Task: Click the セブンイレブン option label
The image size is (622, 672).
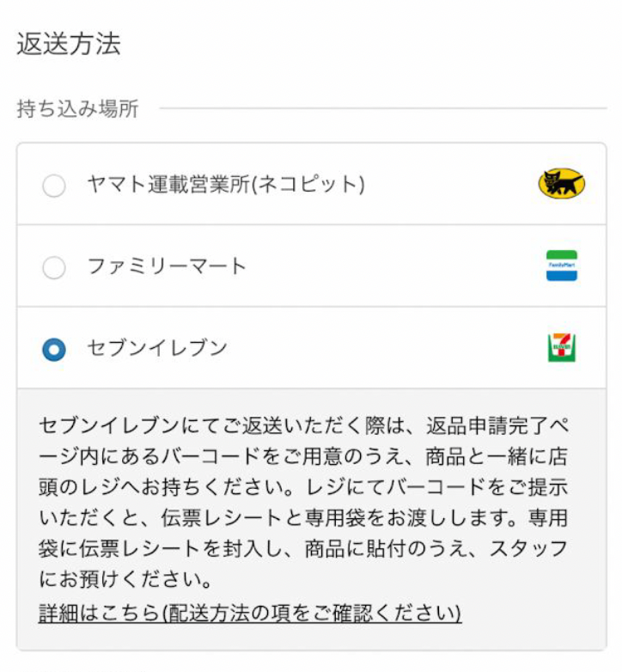Action: click(156, 347)
